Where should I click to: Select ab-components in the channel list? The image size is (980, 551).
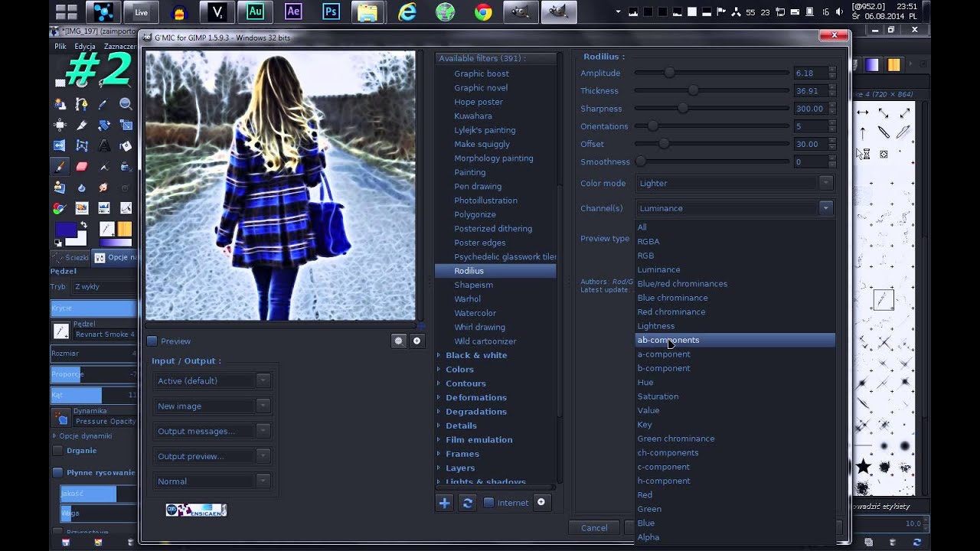735,340
